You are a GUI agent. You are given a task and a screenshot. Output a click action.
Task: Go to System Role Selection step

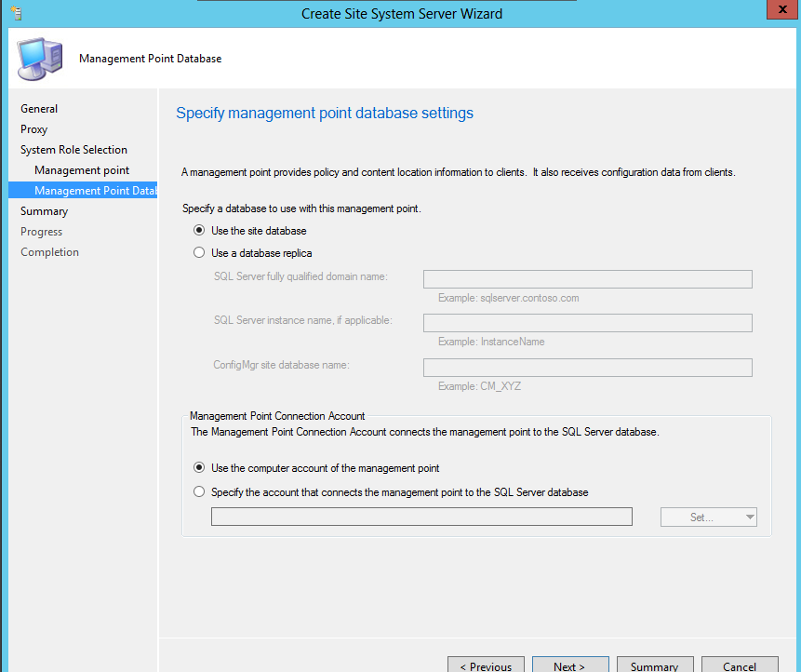[74, 149]
